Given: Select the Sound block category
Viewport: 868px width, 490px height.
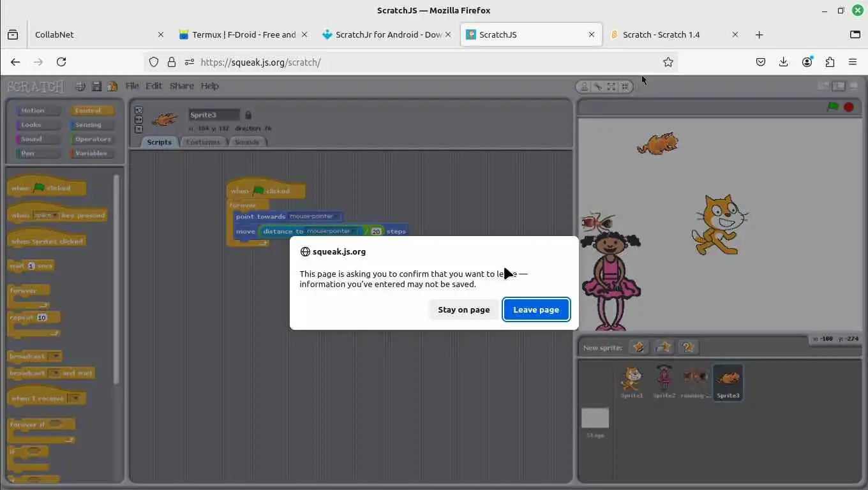Looking at the screenshot, I should click(x=38, y=139).
